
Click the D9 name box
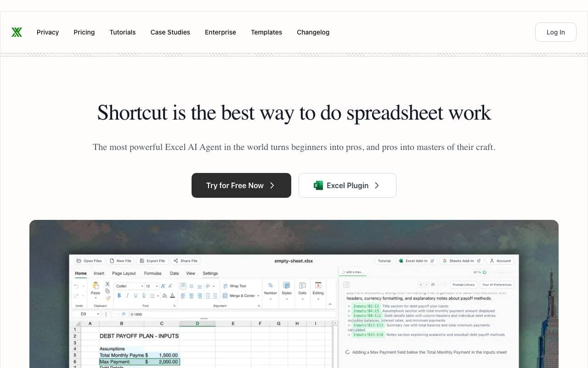click(x=86, y=314)
